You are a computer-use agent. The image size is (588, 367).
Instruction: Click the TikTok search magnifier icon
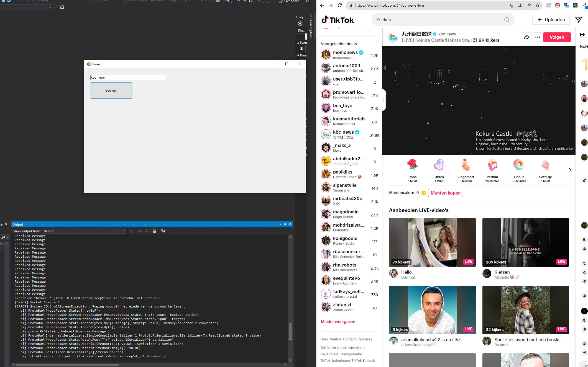pos(507,20)
